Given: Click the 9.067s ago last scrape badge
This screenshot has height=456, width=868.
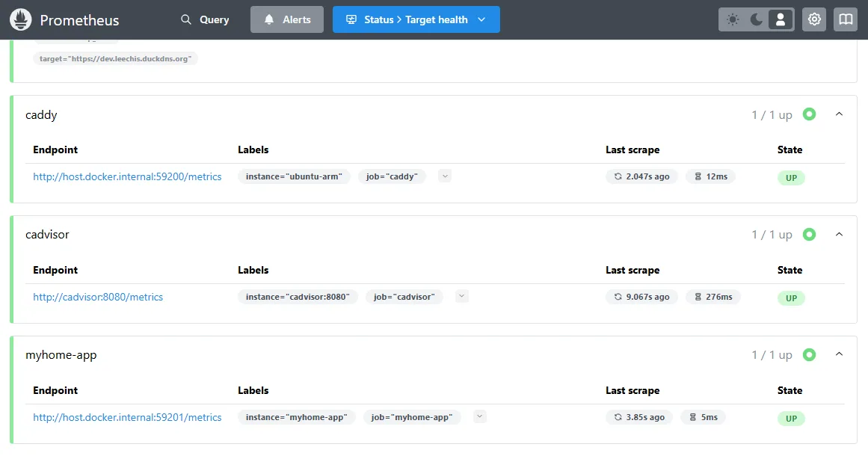Looking at the screenshot, I should [641, 298].
